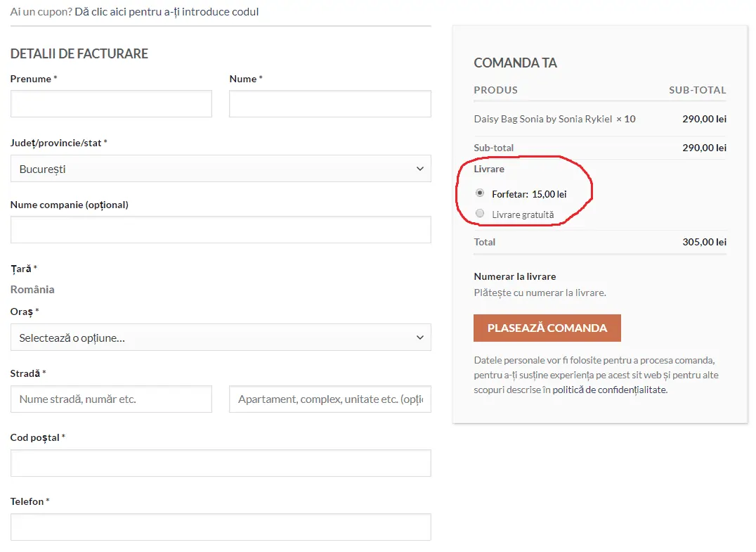This screenshot has height=552, width=756.
Task: Open the politică de confidențialitate link
Action: pos(609,390)
